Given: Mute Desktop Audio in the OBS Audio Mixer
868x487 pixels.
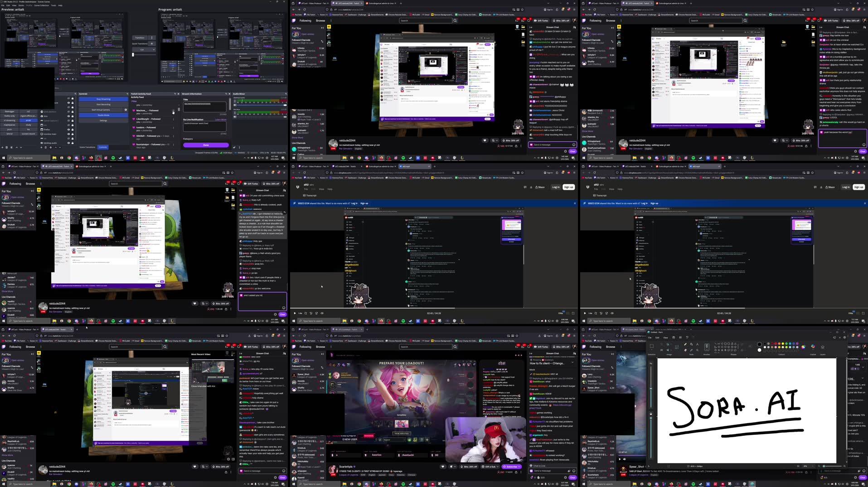Looking at the screenshot, I should point(235,105).
